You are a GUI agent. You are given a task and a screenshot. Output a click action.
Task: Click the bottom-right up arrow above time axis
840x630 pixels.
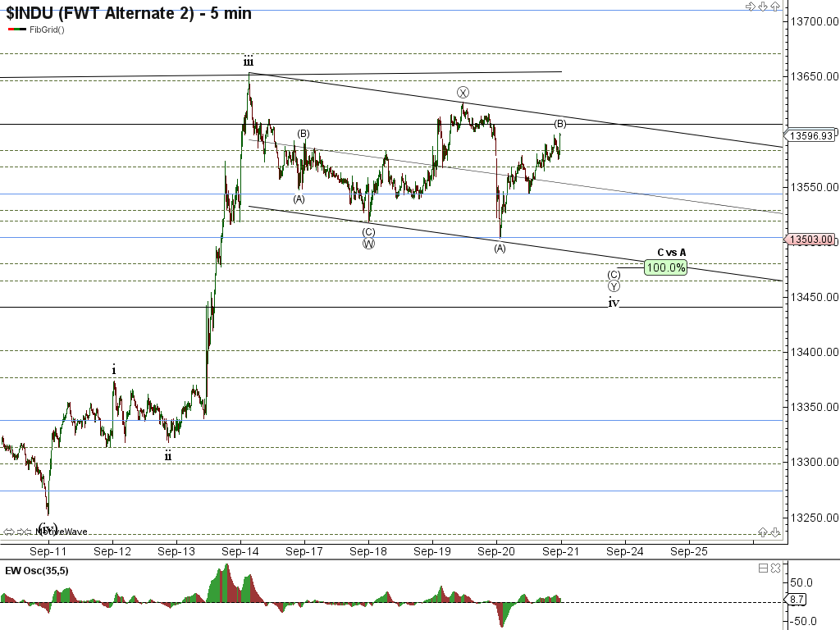coord(762,532)
